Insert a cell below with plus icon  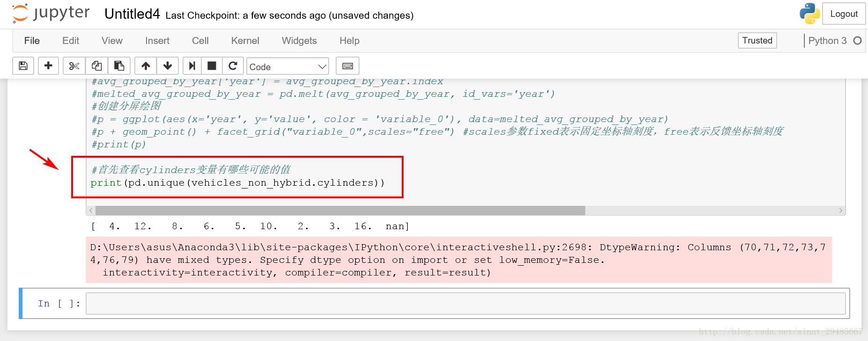pyautogui.click(x=48, y=66)
